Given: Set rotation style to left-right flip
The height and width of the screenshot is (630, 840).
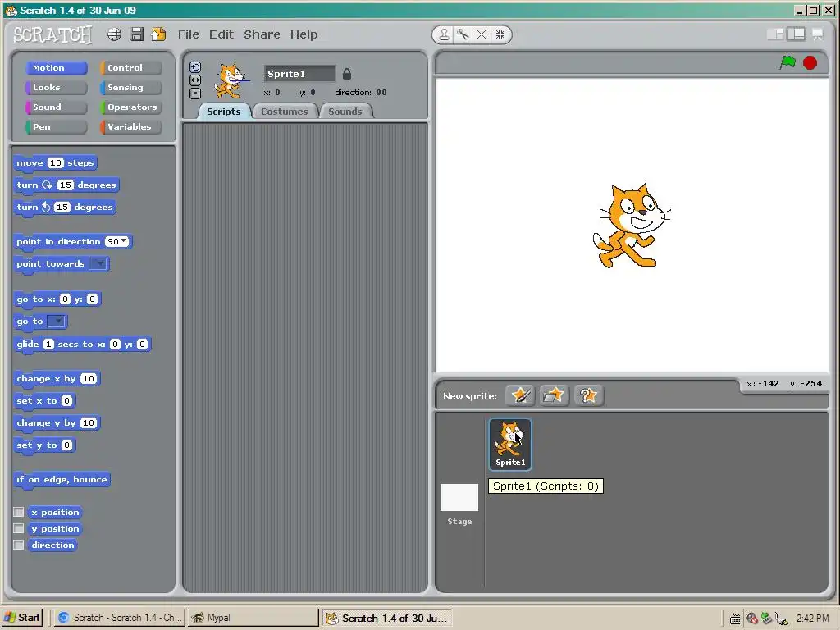Looking at the screenshot, I should tap(195, 80).
